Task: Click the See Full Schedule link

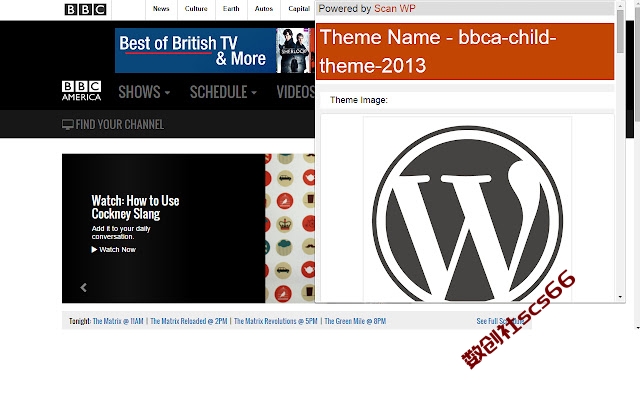Action: [x=500, y=321]
